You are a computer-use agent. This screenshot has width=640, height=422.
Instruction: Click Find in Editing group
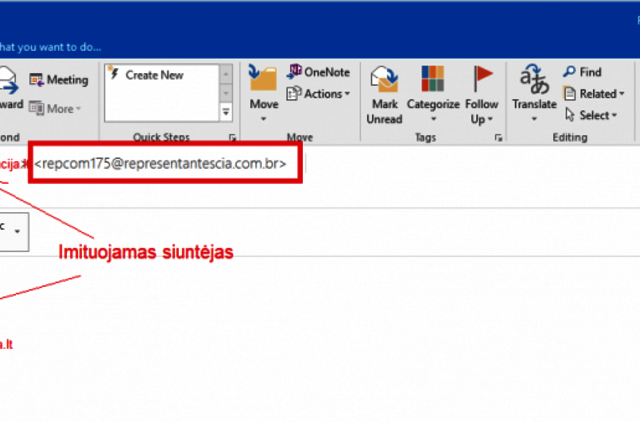582,72
